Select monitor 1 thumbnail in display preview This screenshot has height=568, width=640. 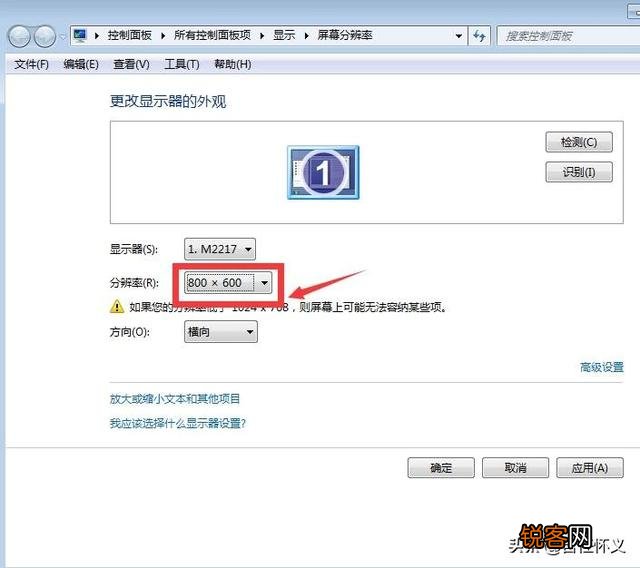point(323,172)
